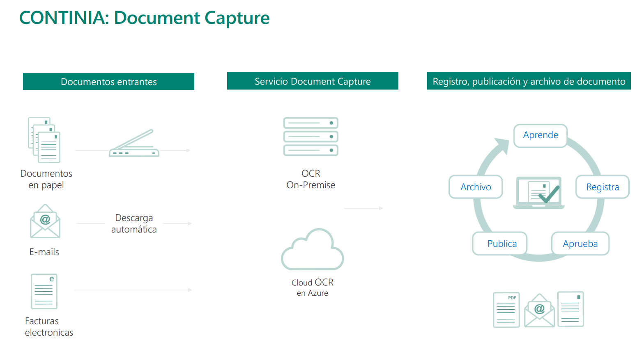Screen dimensions: 644x343
Task: Click the flatbed scanner icon
Action: [x=134, y=143]
